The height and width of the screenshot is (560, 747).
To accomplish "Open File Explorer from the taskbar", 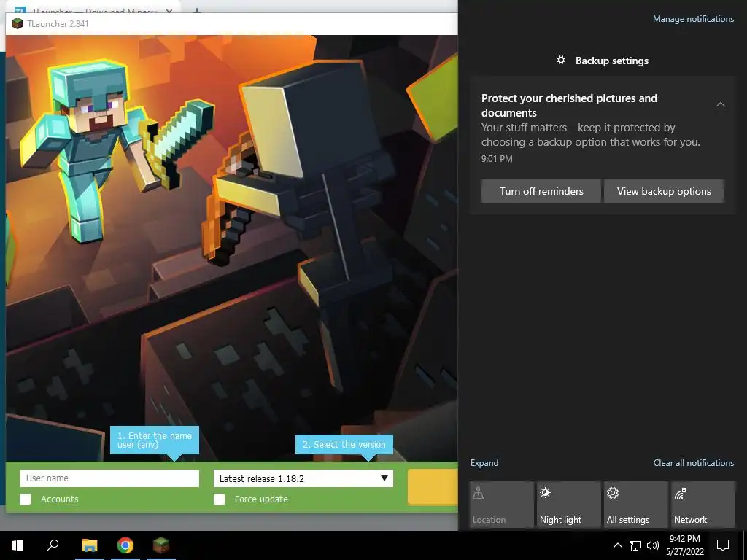I will pos(89,545).
